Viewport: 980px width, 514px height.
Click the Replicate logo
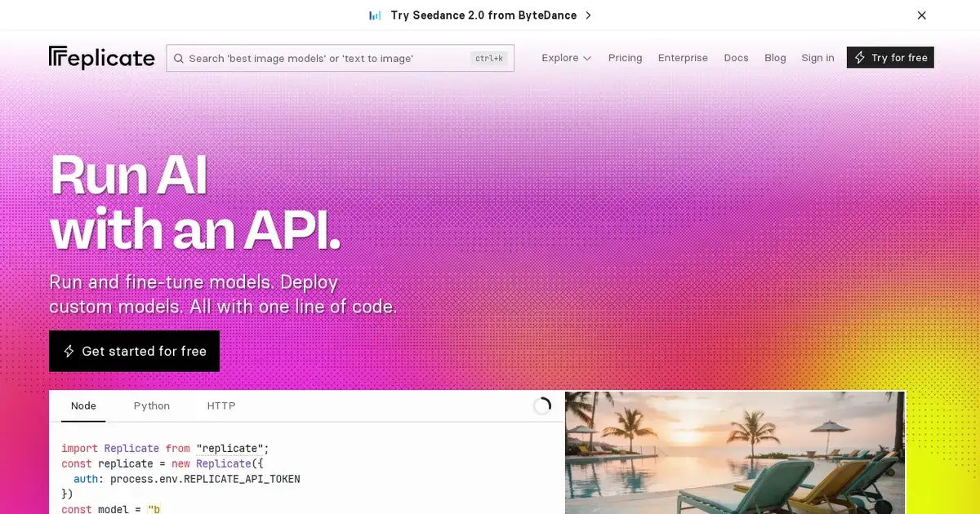(102, 57)
